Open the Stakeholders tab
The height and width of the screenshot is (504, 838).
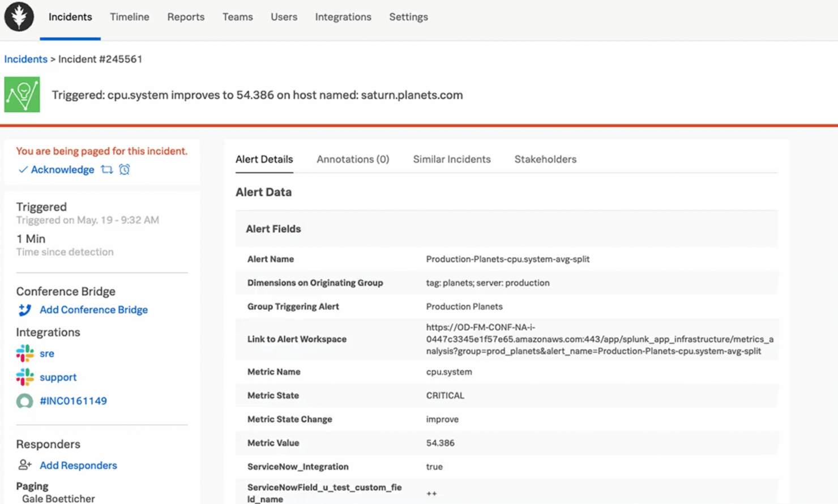(545, 159)
